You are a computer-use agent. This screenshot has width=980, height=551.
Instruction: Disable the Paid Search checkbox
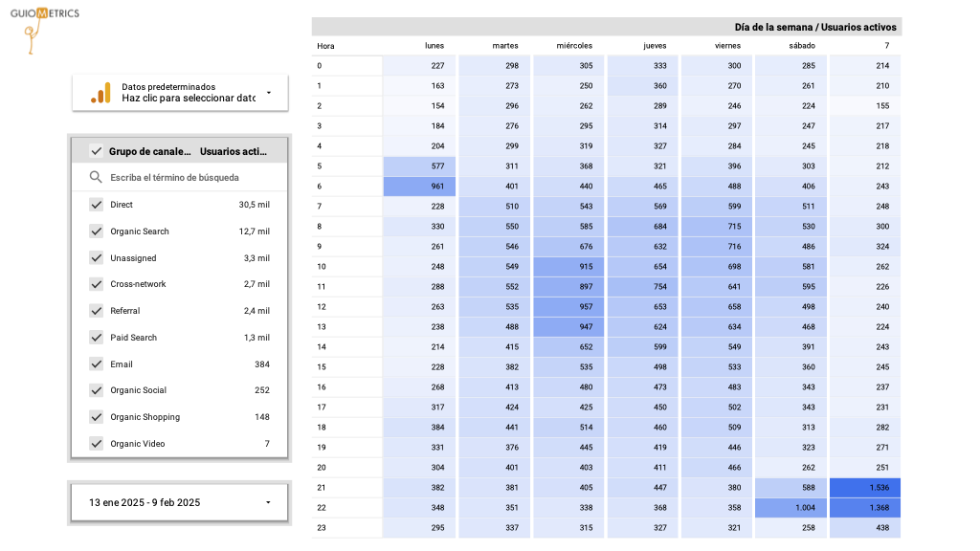pos(96,338)
